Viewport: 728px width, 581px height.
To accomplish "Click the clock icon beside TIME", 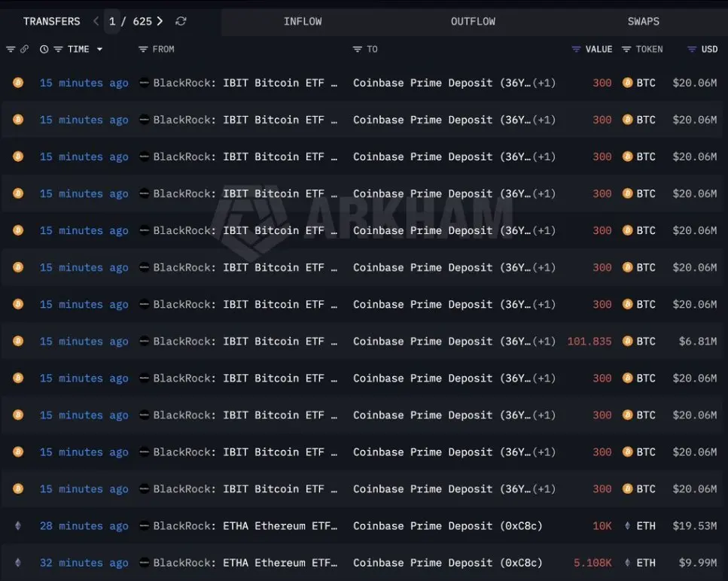I will [44, 49].
